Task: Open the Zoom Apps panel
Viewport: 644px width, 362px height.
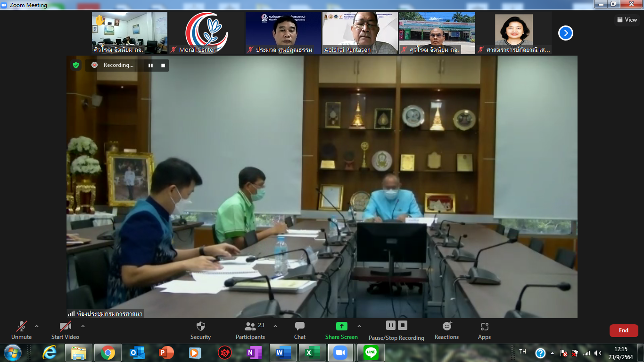Action: coord(484,330)
